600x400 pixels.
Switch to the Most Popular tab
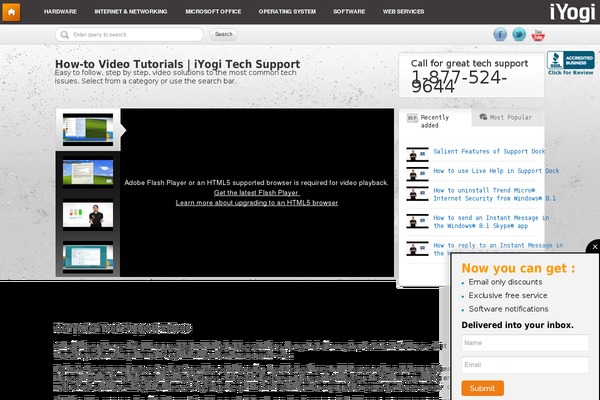[x=507, y=118]
